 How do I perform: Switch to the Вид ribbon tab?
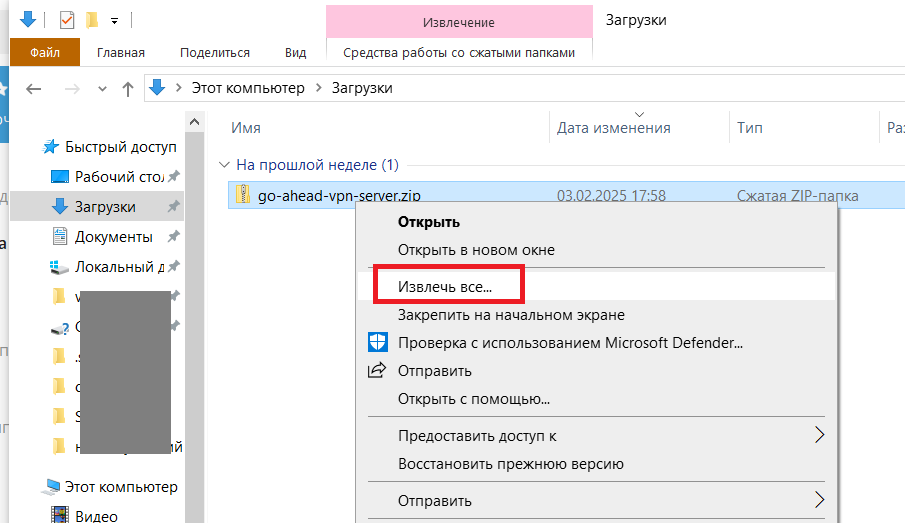coord(295,52)
